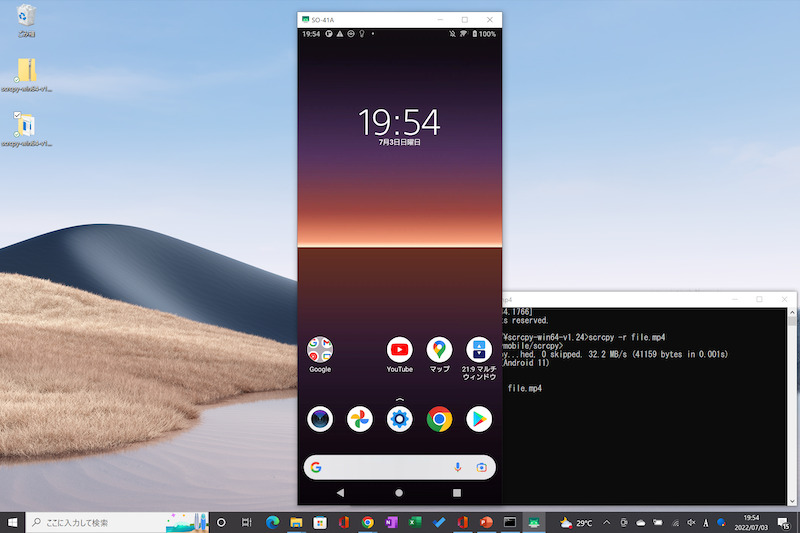The image size is (800, 533).
Task: Open Android Settings gear icon
Action: click(x=400, y=419)
